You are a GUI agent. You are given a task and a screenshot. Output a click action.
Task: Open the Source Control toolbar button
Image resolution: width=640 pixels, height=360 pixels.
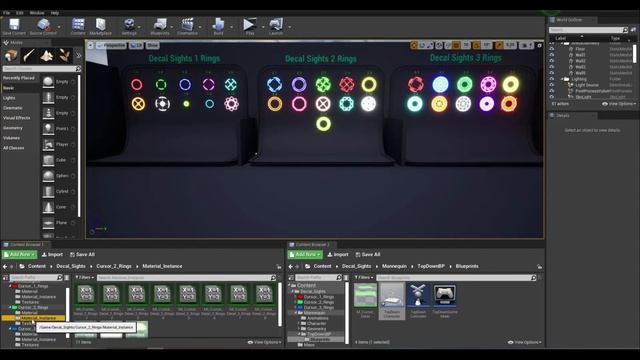(43, 27)
